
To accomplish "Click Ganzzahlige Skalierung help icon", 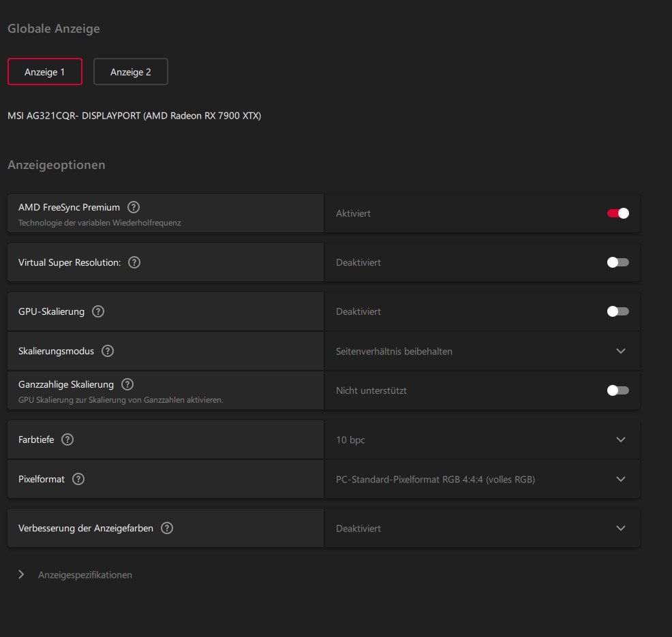I will [127, 385].
